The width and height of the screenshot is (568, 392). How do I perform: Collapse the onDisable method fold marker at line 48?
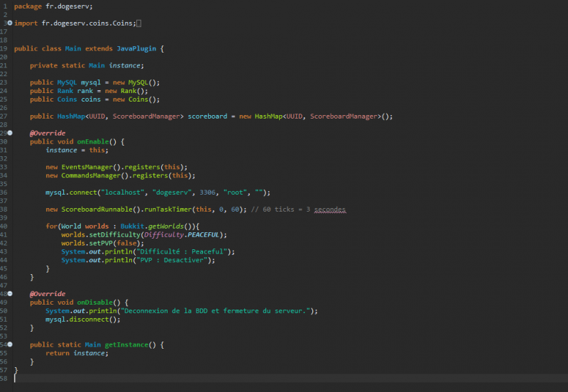click(10, 294)
